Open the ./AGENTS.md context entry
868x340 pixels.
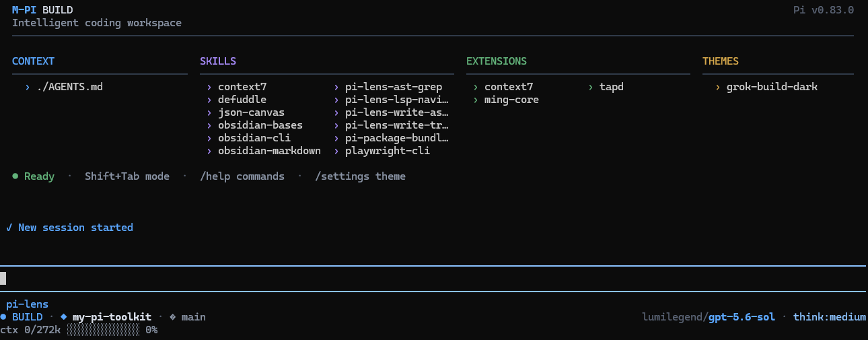point(69,87)
